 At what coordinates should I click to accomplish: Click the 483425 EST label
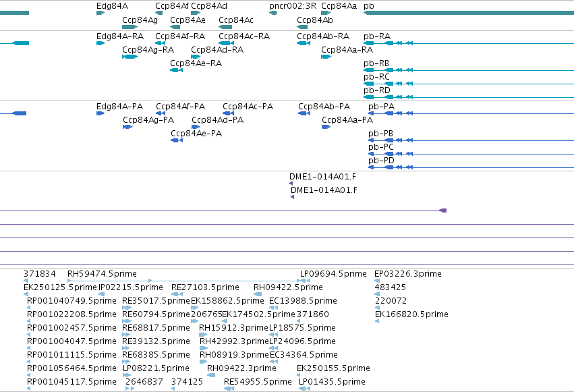point(391,287)
